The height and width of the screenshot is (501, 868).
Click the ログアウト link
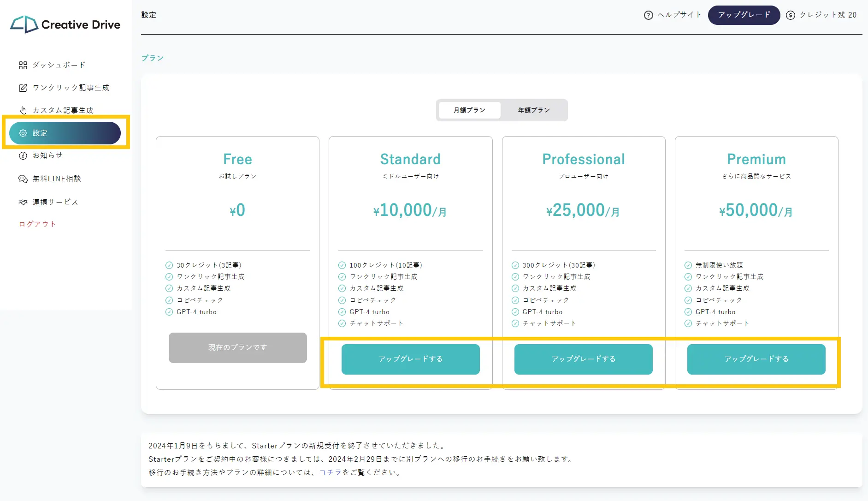(x=37, y=224)
